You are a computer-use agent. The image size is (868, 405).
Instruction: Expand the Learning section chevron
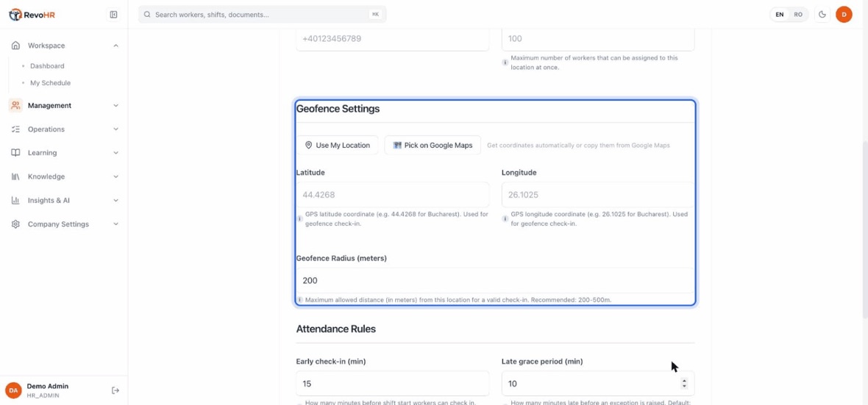[x=115, y=153]
